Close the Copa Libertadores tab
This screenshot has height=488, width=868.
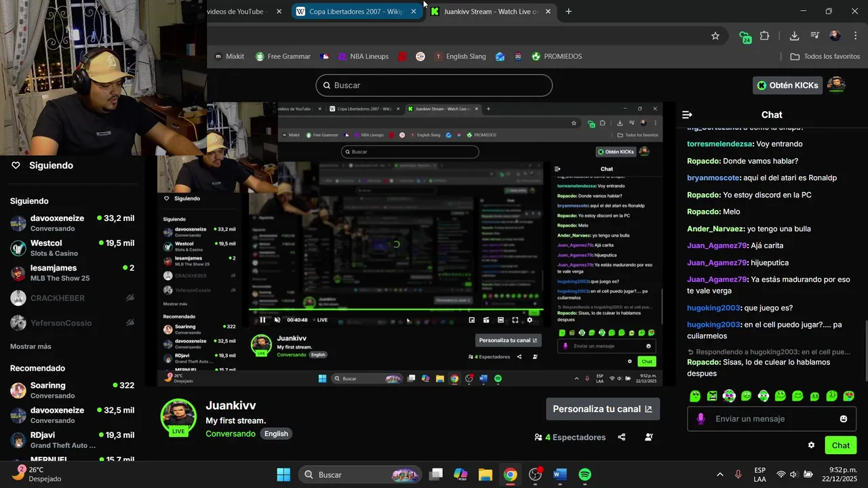point(414,12)
